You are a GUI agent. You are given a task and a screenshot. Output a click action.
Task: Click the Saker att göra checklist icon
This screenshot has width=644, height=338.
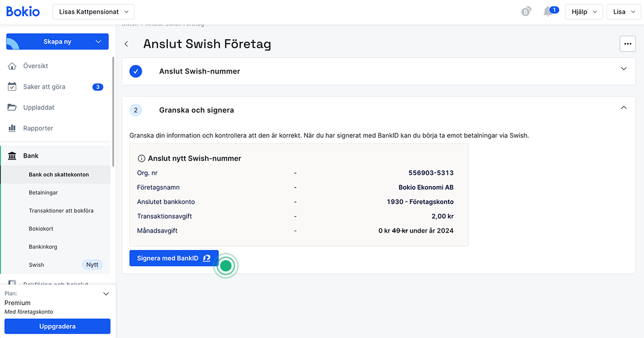tap(12, 87)
